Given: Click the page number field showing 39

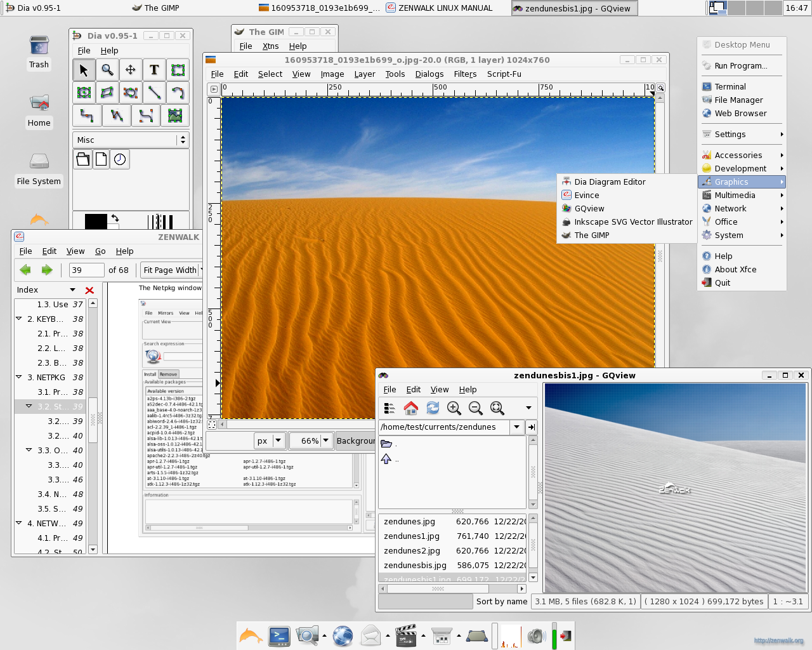Looking at the screenshot, I should tap(86, 270).
